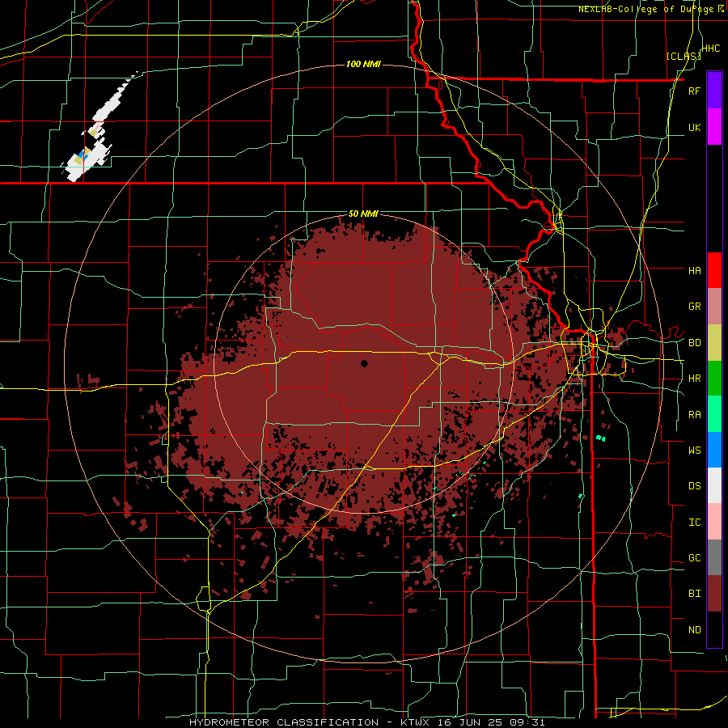Image resolution: width=728 pixels, height=728 pixels.
Task: Click the DS legend label
Action: (695, 485)
